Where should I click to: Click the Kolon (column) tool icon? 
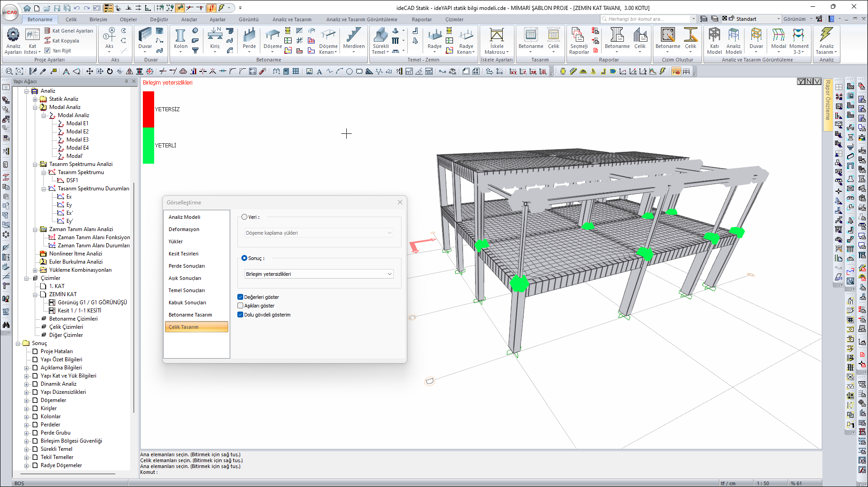click(x=180, y=36)
